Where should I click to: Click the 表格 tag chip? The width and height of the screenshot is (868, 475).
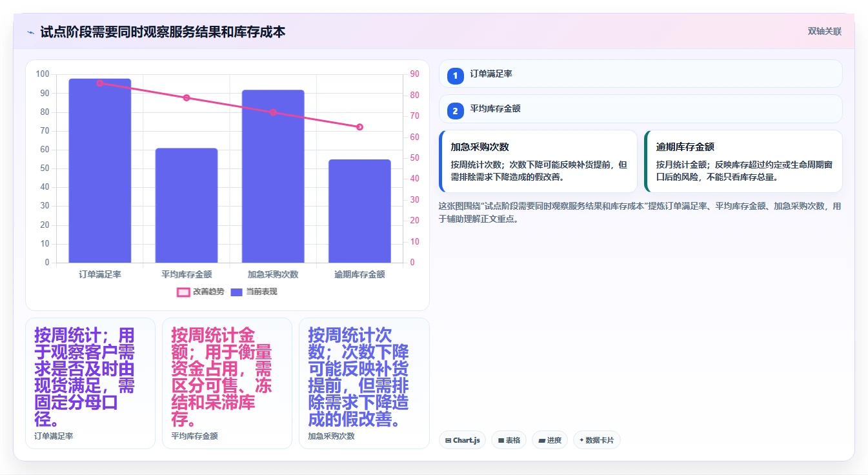(509, 440)
